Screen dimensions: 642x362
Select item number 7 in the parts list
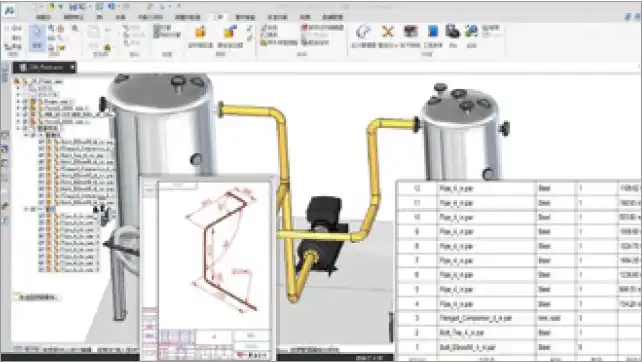tap(417, 260)
